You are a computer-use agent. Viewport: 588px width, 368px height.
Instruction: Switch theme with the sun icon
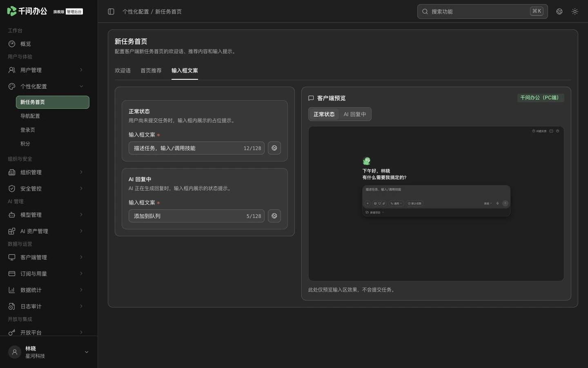point(575,11)
